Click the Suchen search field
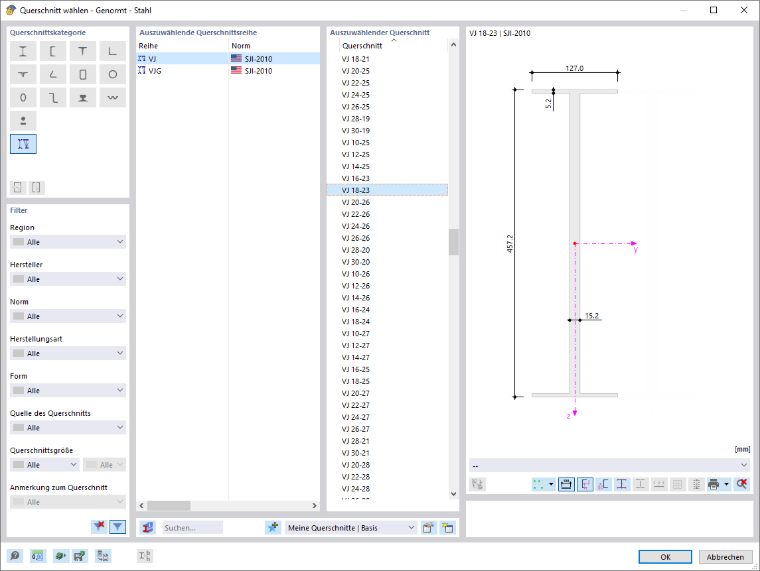This screenshot has width=760, height=571. (192, 527)
